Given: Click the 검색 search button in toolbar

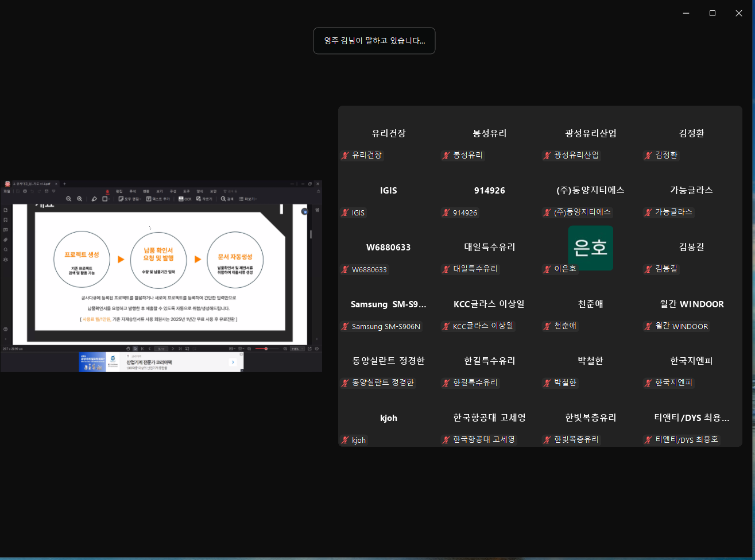Looking at the screenshot, I should pos(227,199).
